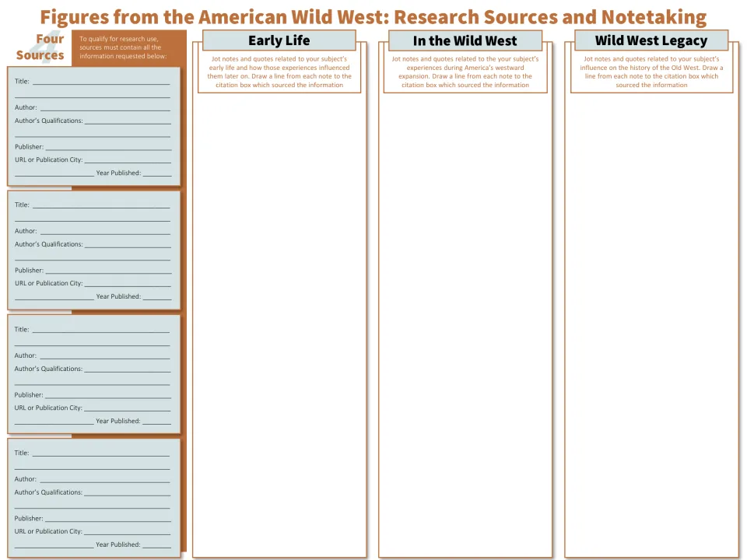Click the Publisher line in the third source box
This screenshot has width=747, height=560.
point(108,395)
